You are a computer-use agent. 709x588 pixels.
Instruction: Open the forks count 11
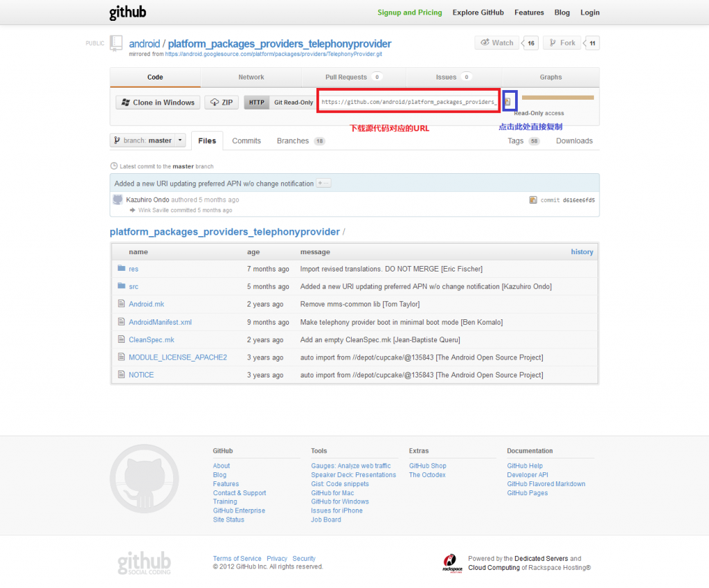593,44
